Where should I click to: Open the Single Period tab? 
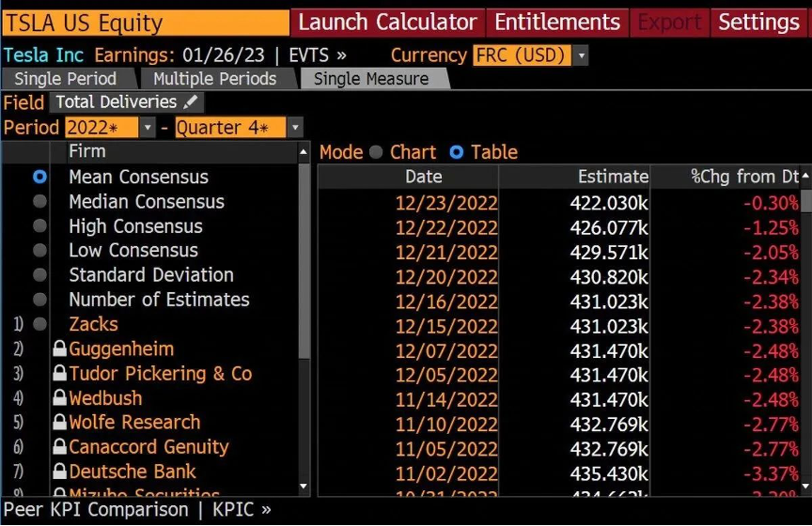click(x=66, y=79)
